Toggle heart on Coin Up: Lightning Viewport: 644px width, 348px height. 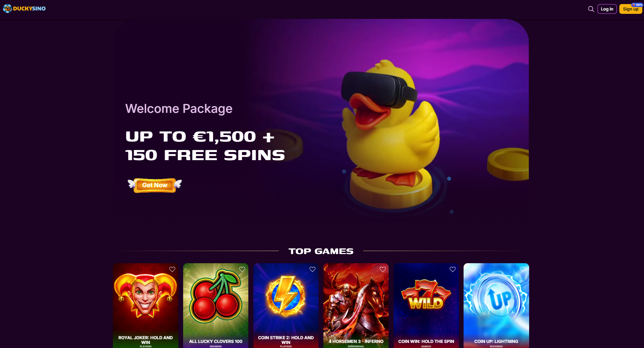pos(523,269)
